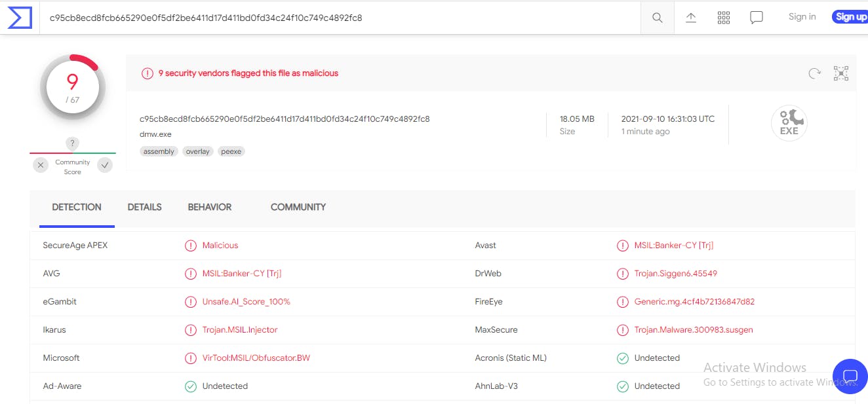Viewport: 868px width, 404px height.
Task: Click alert icon beside Generic.mg.4cf4b72136847d82
Action: [x=623, y=302]
